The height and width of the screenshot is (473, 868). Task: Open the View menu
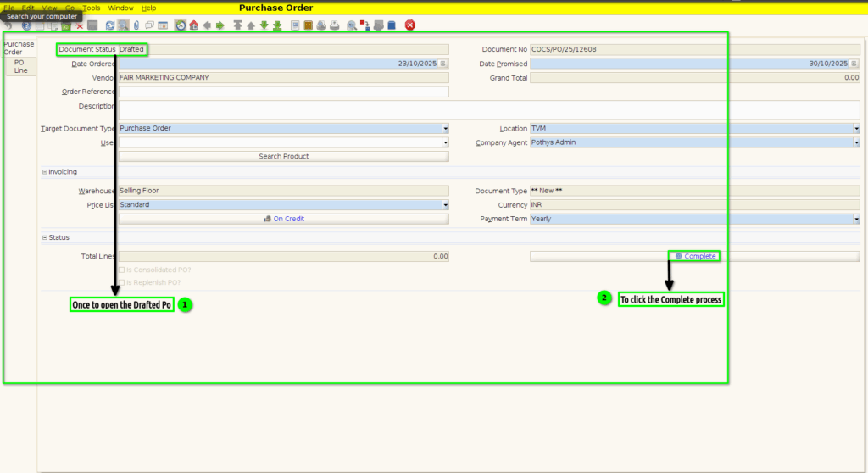click(x=49, y=8)
